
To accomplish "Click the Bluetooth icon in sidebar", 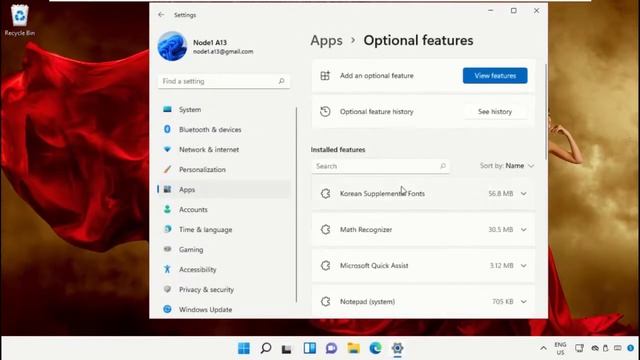I will [167, 129].
